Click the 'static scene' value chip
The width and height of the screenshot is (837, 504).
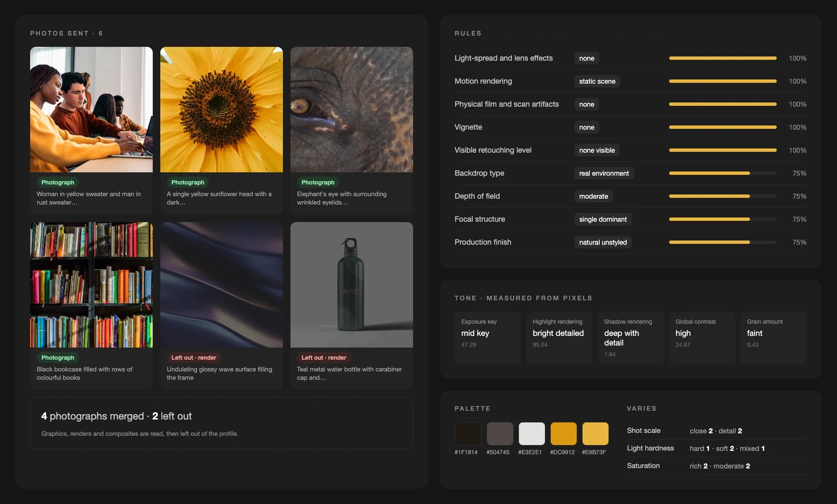click(597, 81)
